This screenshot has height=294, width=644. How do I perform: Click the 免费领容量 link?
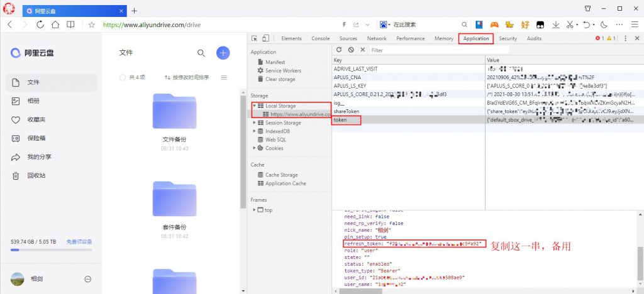pos(79,241)
